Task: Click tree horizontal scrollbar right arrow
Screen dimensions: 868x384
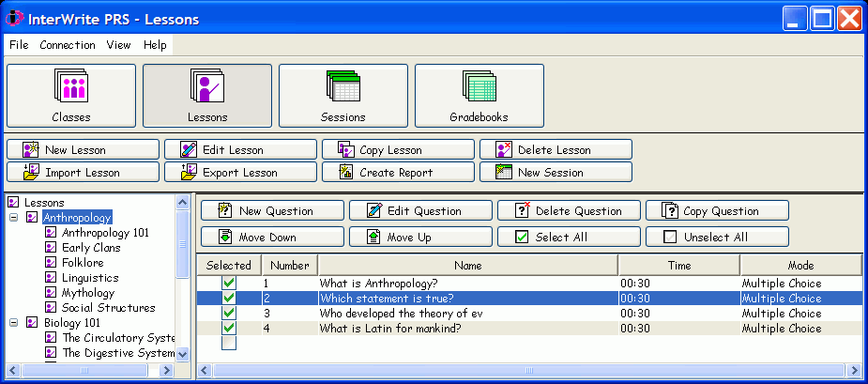Action: (x=167, y=370)
